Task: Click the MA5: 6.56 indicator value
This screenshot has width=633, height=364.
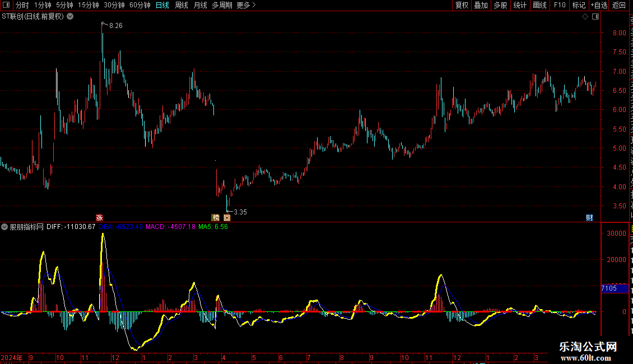Action: click(213, 227)
